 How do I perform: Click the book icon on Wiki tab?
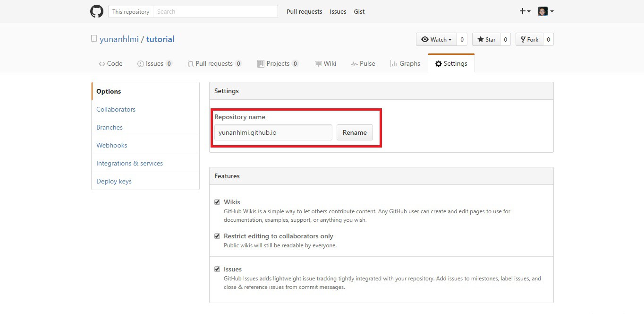(x=319, y=64)
